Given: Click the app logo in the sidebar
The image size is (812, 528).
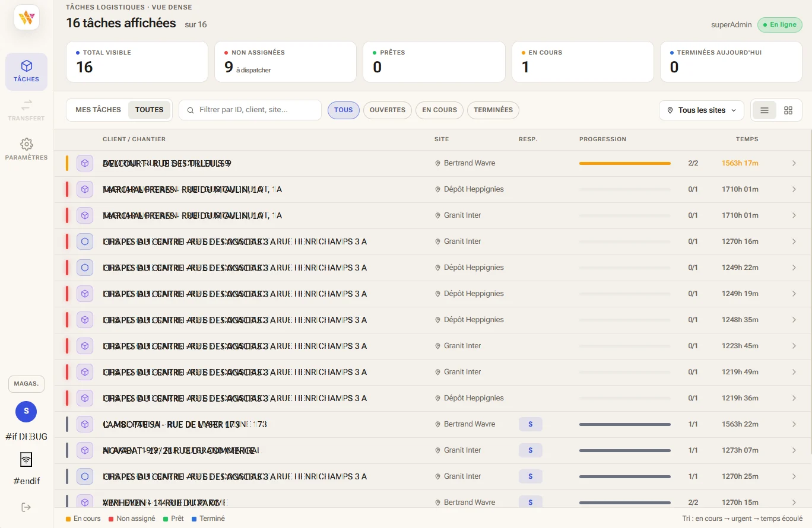Looking at the screenshot, I should (27, 17).
